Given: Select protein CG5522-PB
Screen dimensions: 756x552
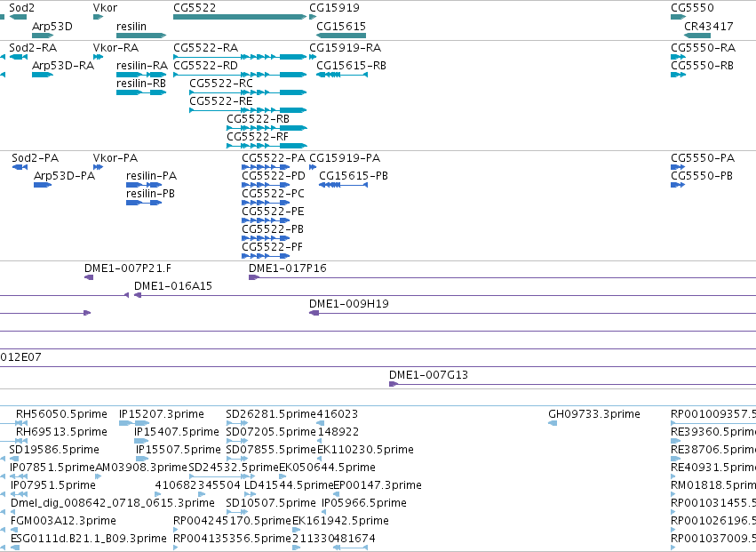Looking at the screenshot, I should [266, 238].
